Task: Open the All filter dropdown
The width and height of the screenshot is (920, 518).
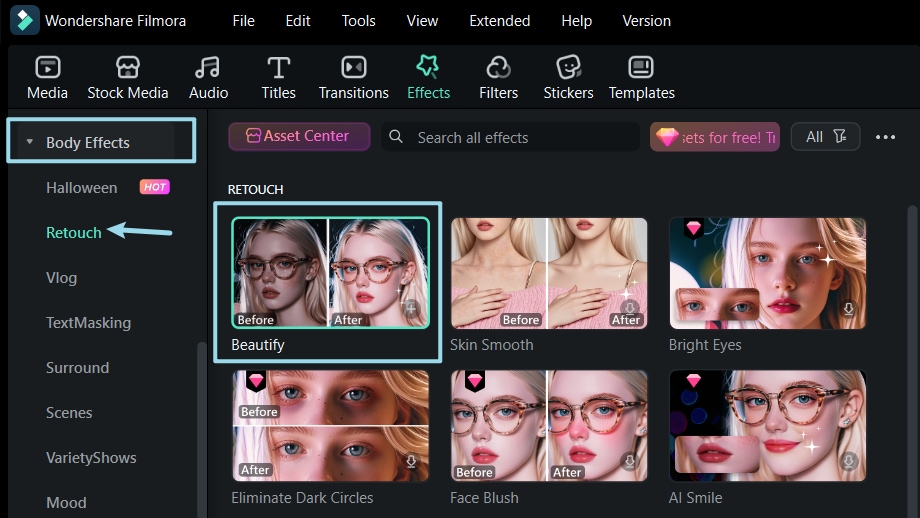Action: 825,137
